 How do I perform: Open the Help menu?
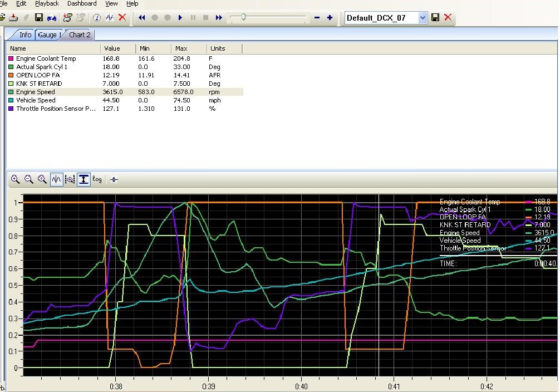[x=132, y=3]
